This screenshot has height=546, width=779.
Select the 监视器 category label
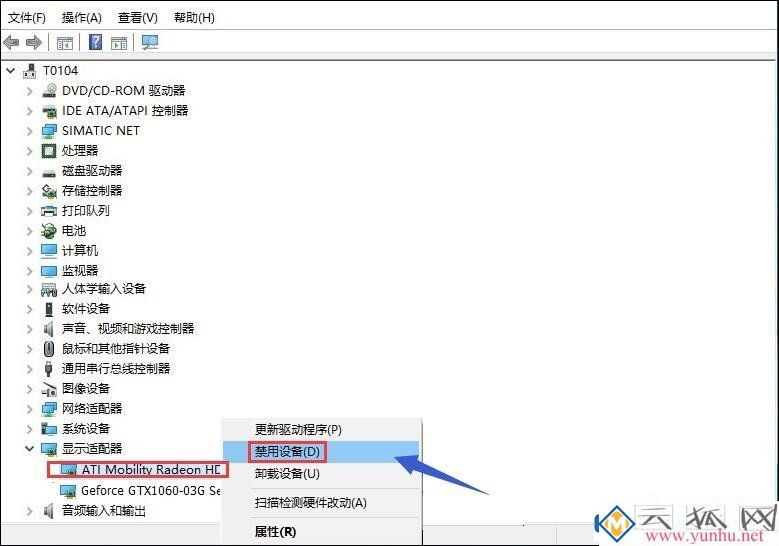pos(80,271)
